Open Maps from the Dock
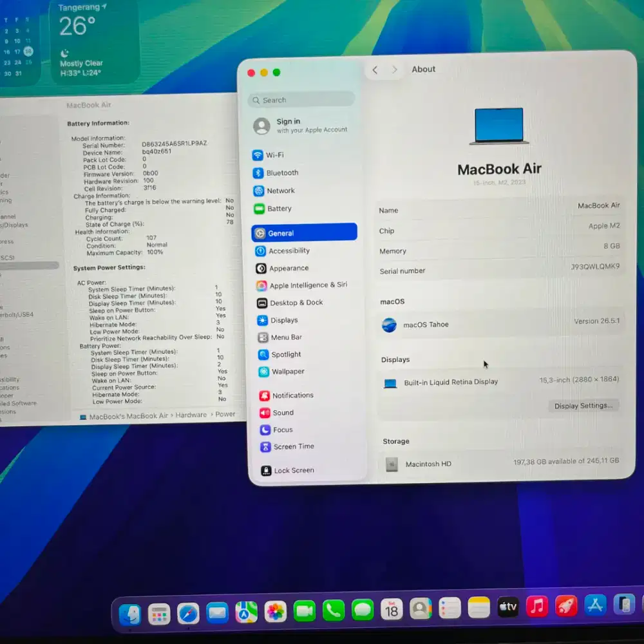The width and height of the screenshot is (644, 644). pyautogui.click(x=246, y=612)
